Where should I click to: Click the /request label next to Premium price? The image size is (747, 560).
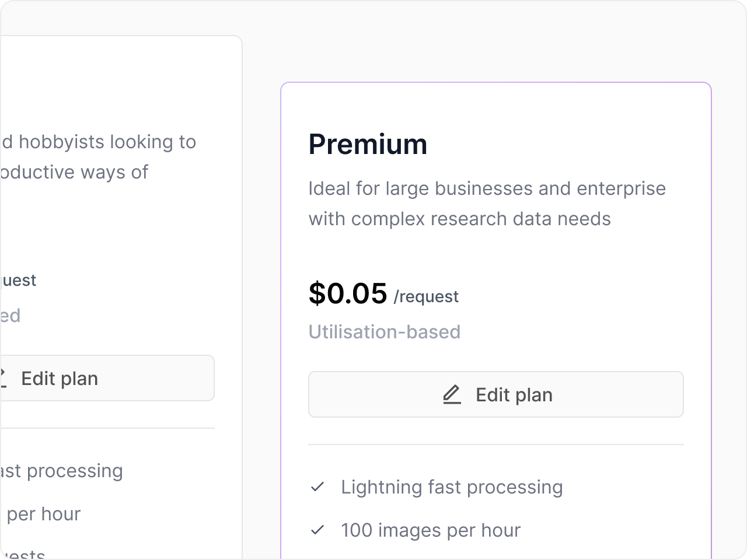(426, 297)
